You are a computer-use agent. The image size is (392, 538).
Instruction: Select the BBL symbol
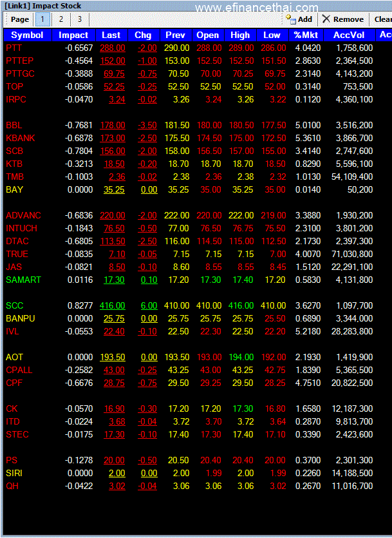click(14, 125)
